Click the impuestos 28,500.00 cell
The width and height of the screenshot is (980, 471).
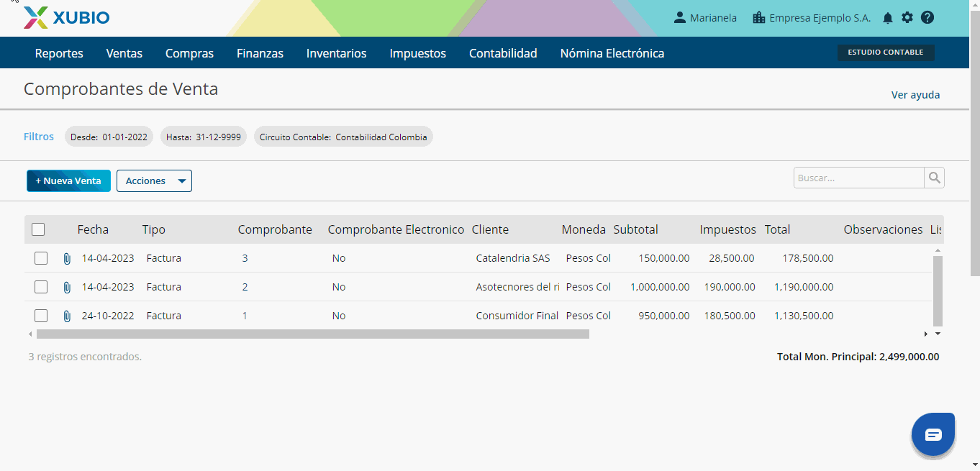[732, 258]
